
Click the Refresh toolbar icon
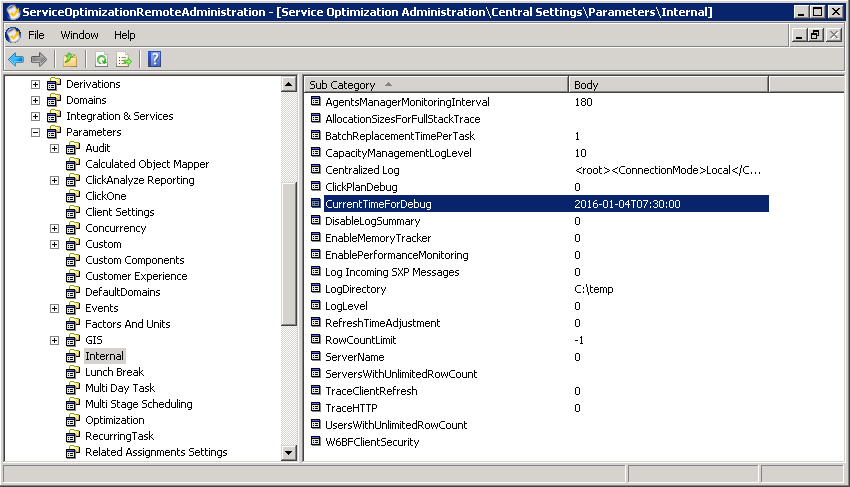coord(101,60)
